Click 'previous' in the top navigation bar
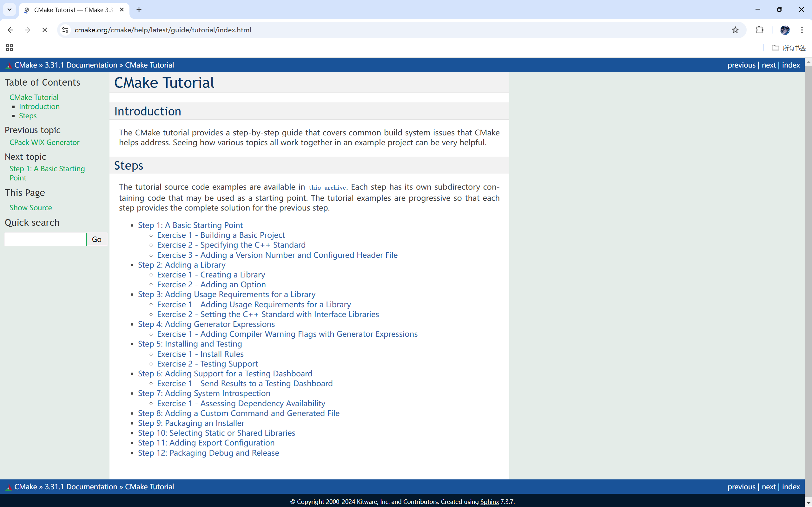This screenshot has height=507, width=812. (741, 65)
